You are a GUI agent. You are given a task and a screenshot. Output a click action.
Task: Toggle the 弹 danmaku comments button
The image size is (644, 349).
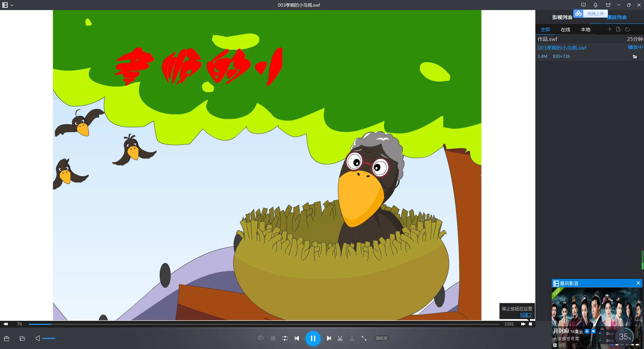pos(273,338)
